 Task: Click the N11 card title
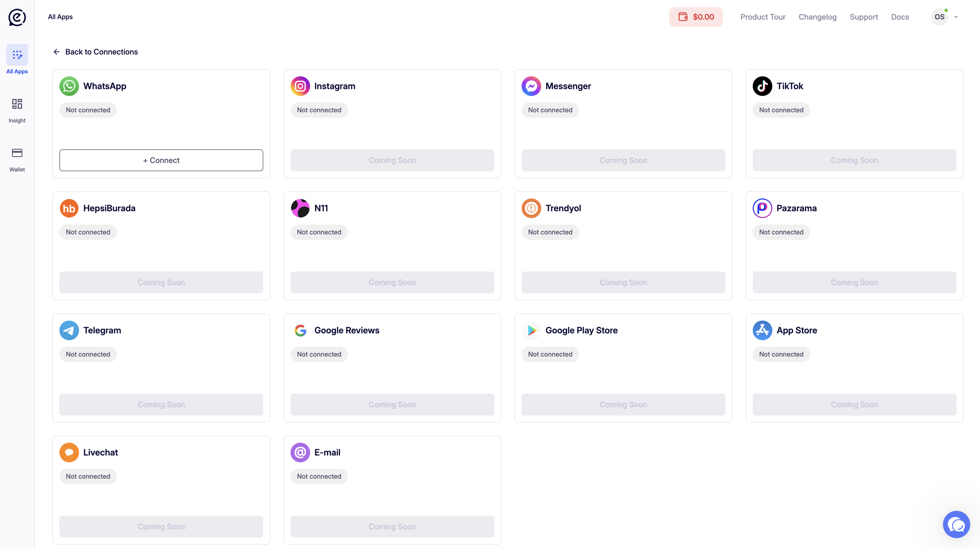[x=321, y=208]
